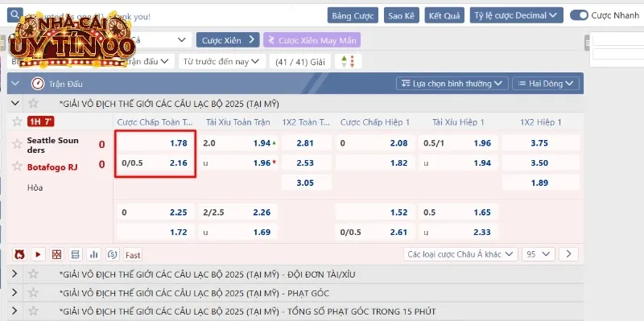Collapse the Club World Cup 2025 league
Screen dimensions: 644x321
[15, 104]
